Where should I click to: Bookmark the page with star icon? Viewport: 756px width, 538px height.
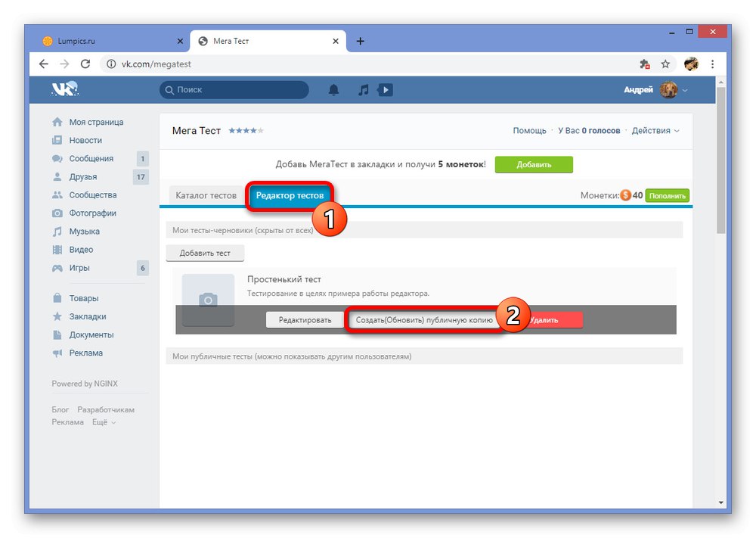point(665,64)
